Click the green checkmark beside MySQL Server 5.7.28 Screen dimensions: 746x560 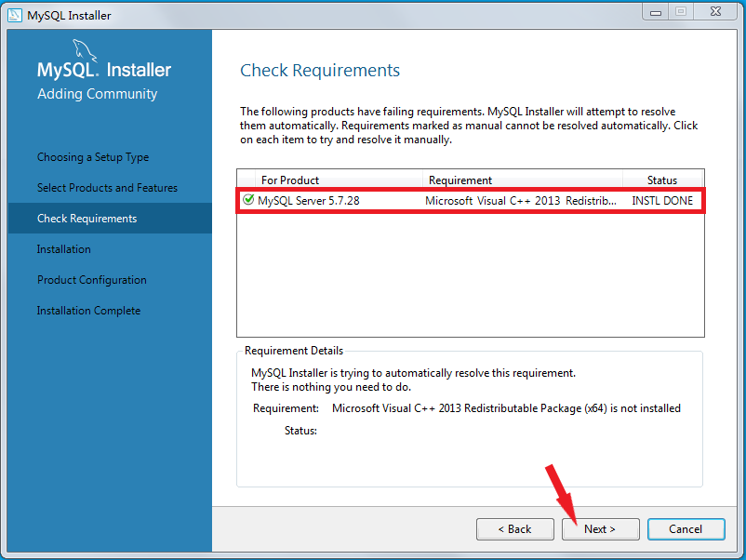pyautogui.click(x=248, y=200)
